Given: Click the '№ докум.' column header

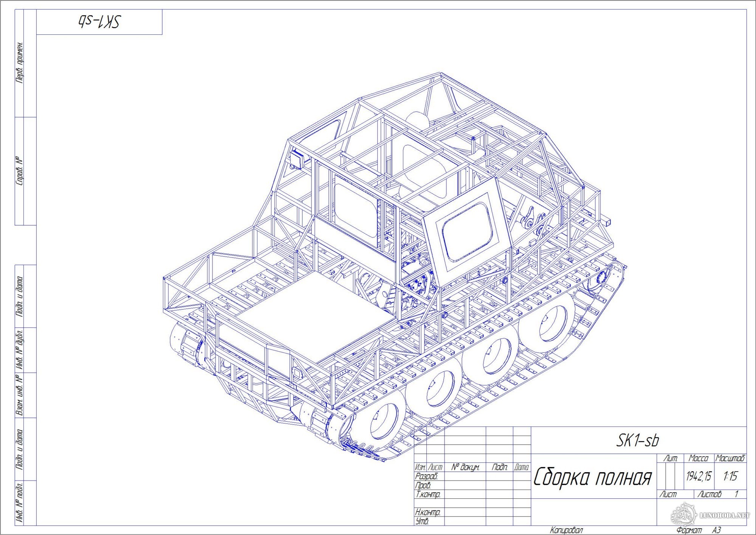Looking at the screenshot, I should tap(465, 467).
